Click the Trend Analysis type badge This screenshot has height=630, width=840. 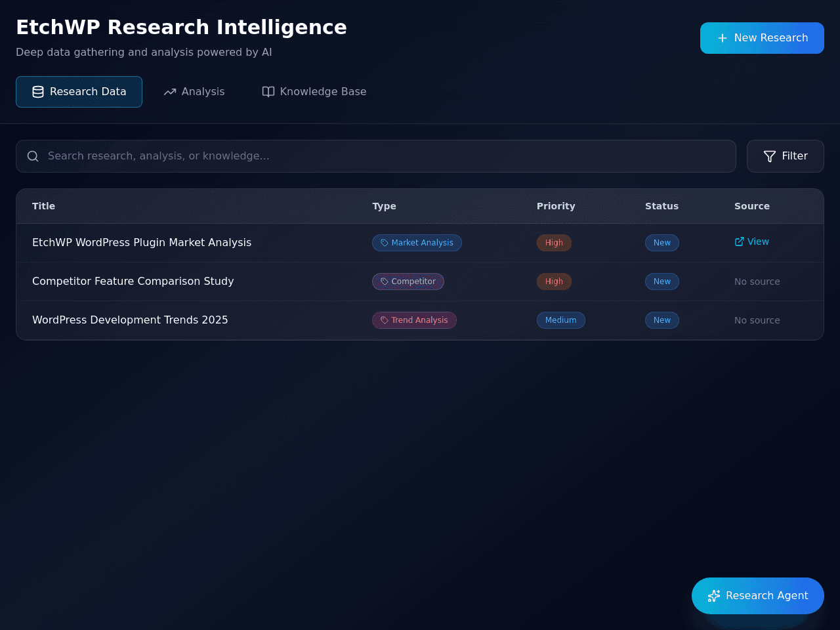pos(414,320)
